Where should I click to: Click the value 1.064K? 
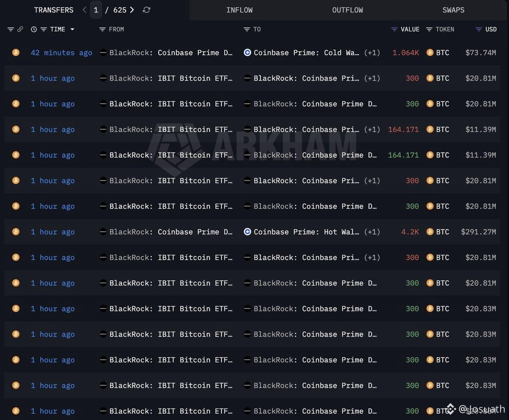(406, 53)
